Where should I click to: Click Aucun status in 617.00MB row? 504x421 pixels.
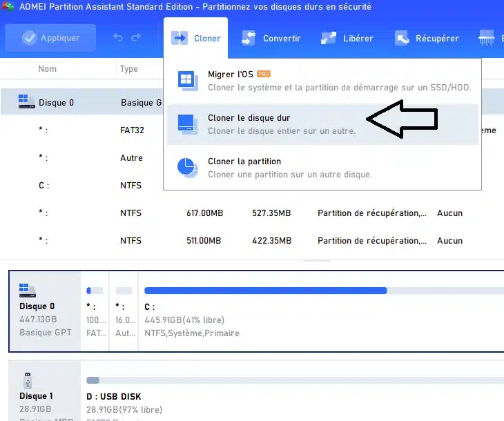[x=449, y=213]
